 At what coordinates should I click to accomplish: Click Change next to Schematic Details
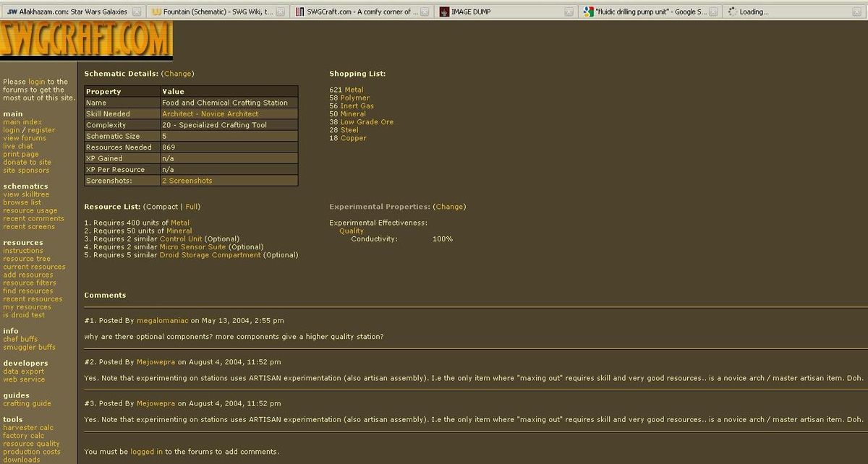[x=178, y=74]
